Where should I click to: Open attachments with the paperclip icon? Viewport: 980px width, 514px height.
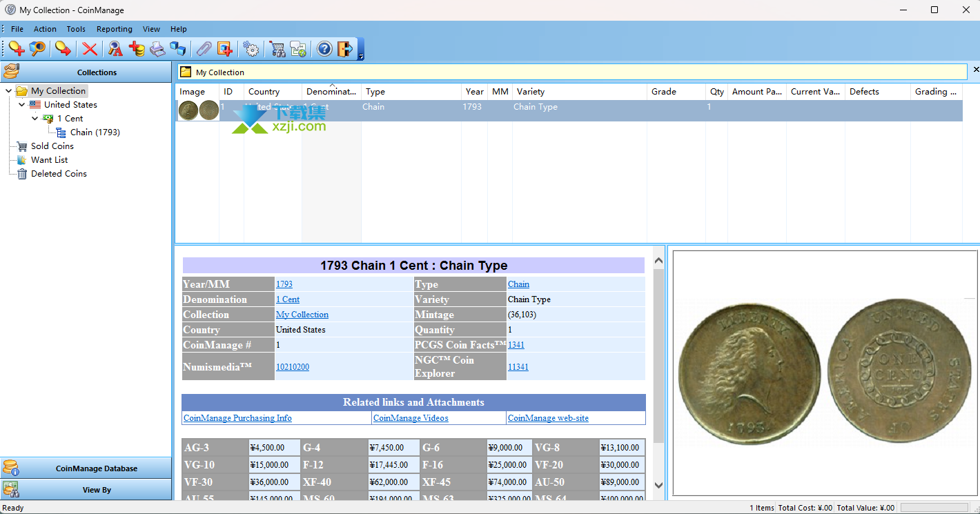pyautogui.click(x=204, y=48)
